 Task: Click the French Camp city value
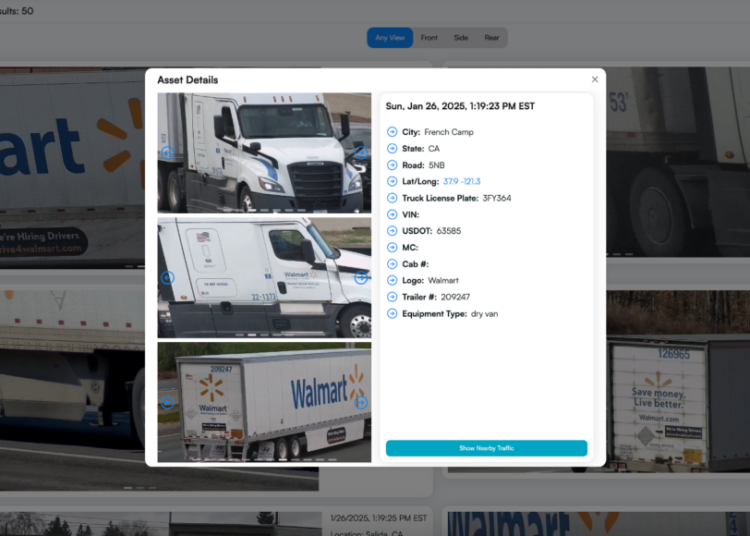point(449,132)
